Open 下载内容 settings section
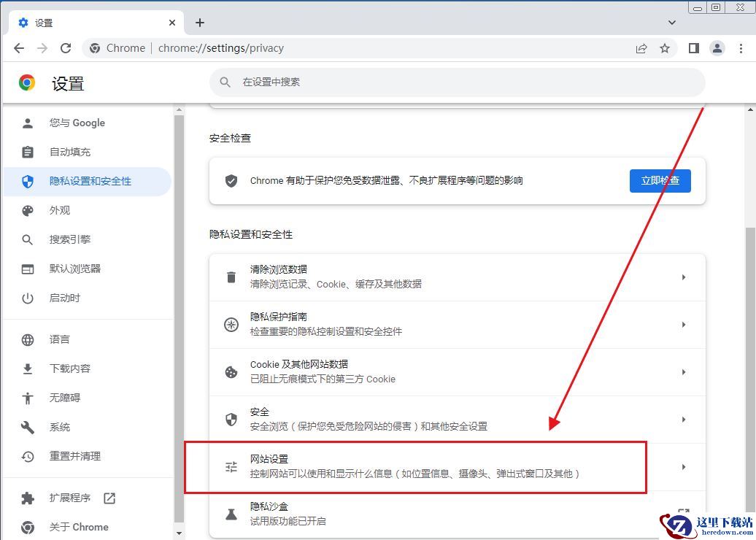The height and width of the screenshot is (540, 756). tap(70, 369)
